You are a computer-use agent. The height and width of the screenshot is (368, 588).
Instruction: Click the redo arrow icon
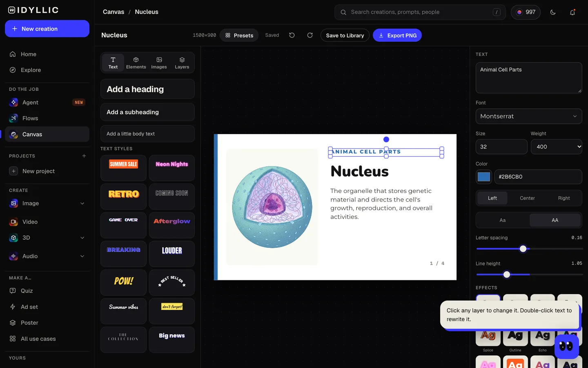click(310, 35)
